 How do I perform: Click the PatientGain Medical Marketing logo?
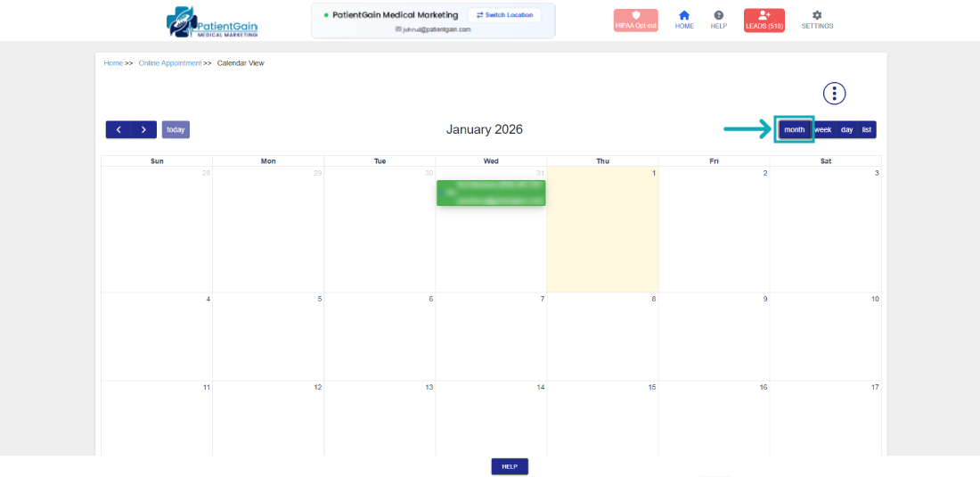pyautogui.click(x=212, y=22)
